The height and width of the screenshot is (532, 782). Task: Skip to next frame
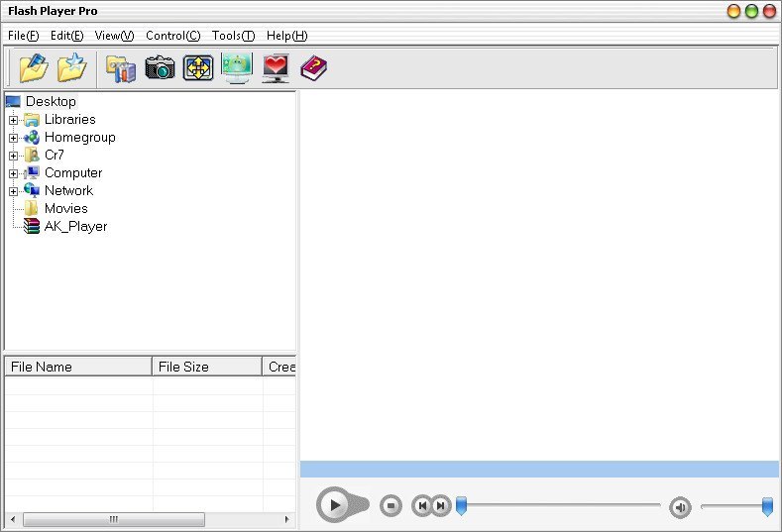441,505
